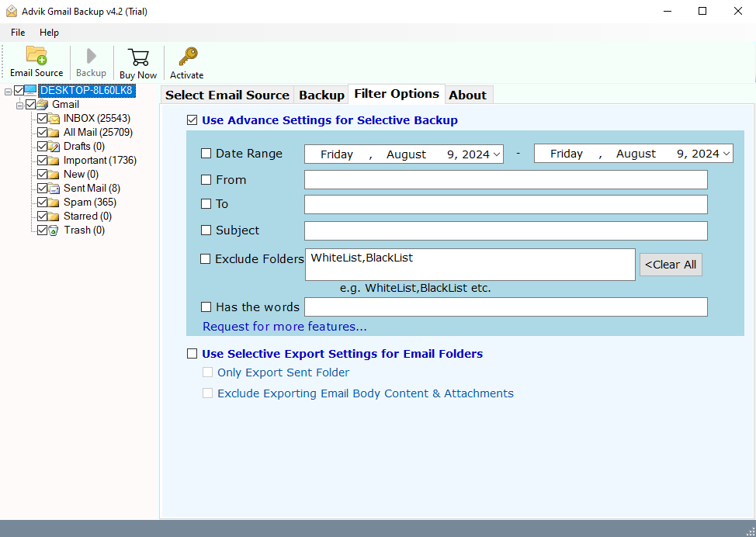
Task: Click the New folder icon
Action: [x=54, y=175]
